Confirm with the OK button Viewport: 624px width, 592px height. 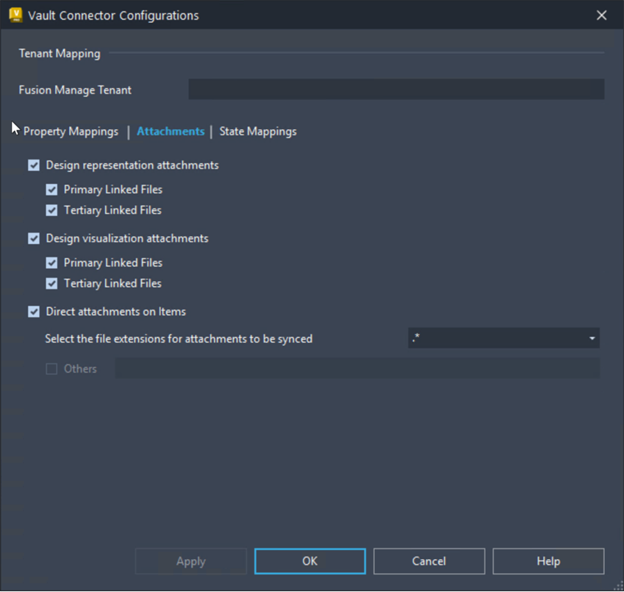[310, 561]
